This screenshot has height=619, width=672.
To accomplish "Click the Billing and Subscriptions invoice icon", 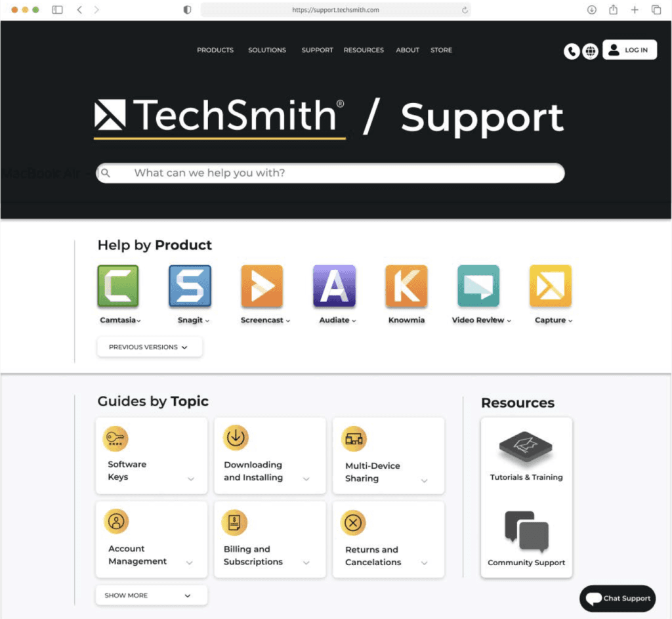I will pyautogui.click(x=234, y=523).
